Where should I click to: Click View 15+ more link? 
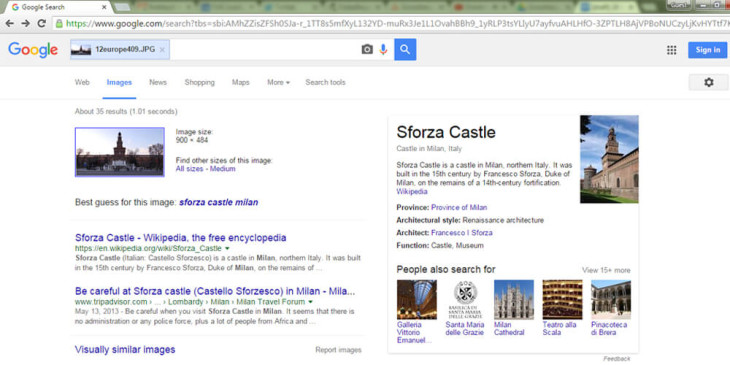point(606,270)
